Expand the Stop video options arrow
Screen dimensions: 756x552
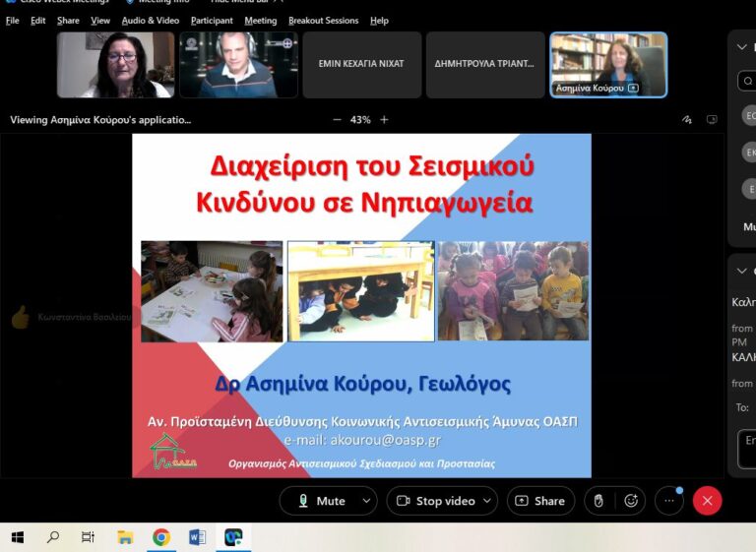pos(489,501)
